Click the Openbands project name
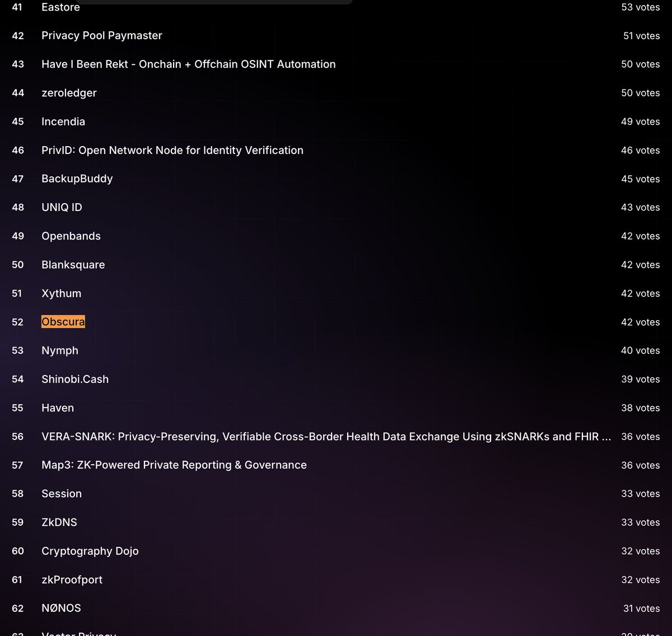The width and height of the screenshot is (672, 636). click(71, 236)
